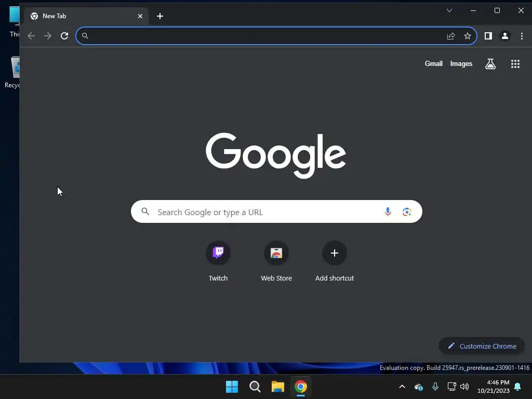
Task: Search by image with Google Lens
Action: pos(407,212)
